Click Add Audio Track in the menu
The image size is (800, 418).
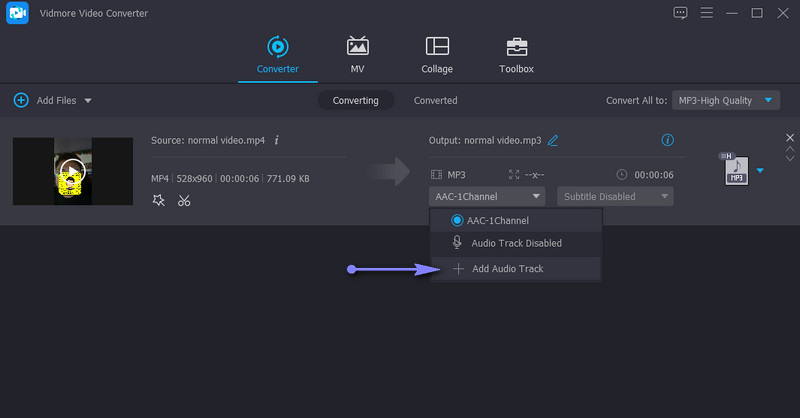[507, 268]
